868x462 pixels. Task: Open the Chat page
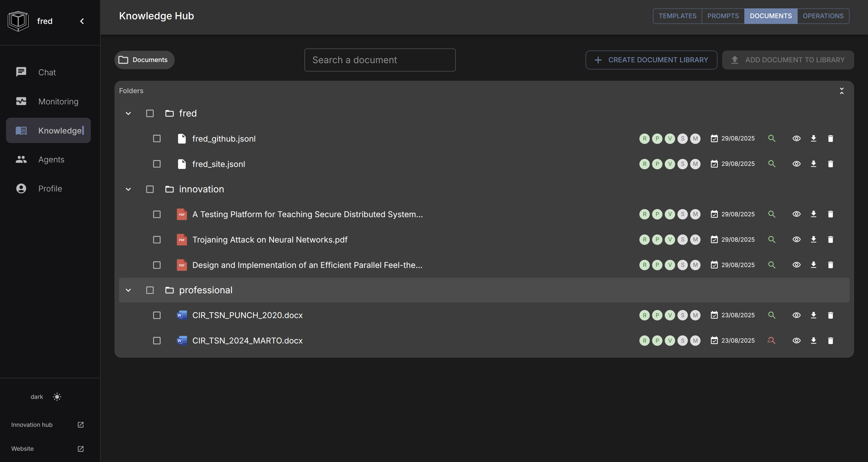(48, 72)
